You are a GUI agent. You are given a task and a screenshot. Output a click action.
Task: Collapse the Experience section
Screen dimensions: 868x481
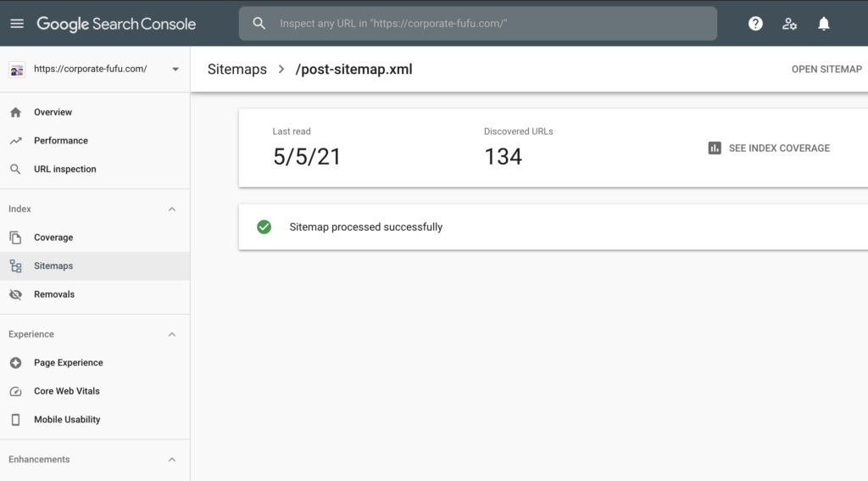tap(172, 334)
